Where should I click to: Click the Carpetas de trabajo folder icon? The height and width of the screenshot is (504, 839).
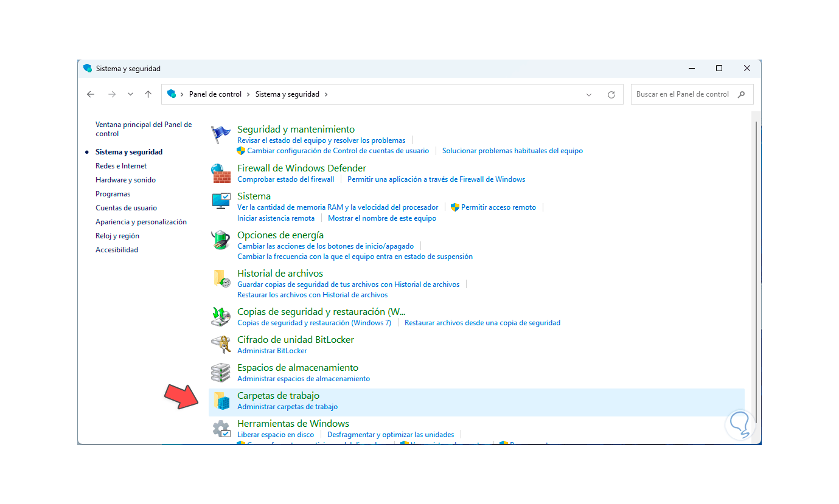(221, 401)
